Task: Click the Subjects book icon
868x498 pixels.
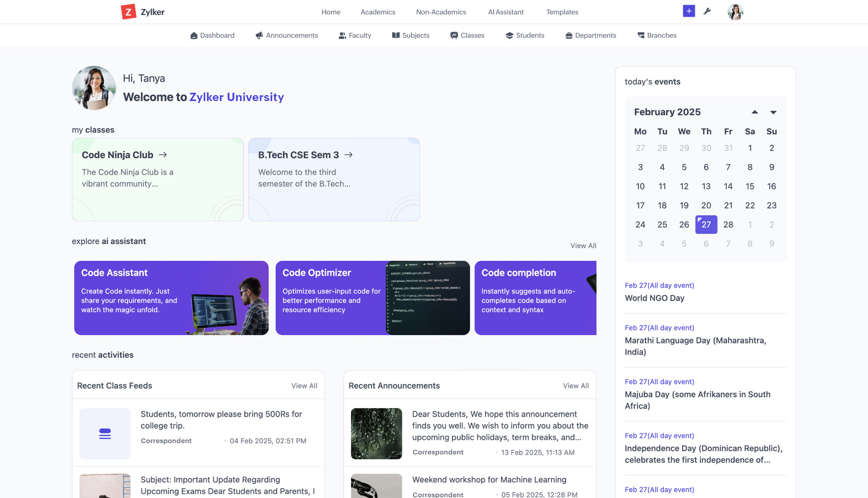Action: [396, 35]
